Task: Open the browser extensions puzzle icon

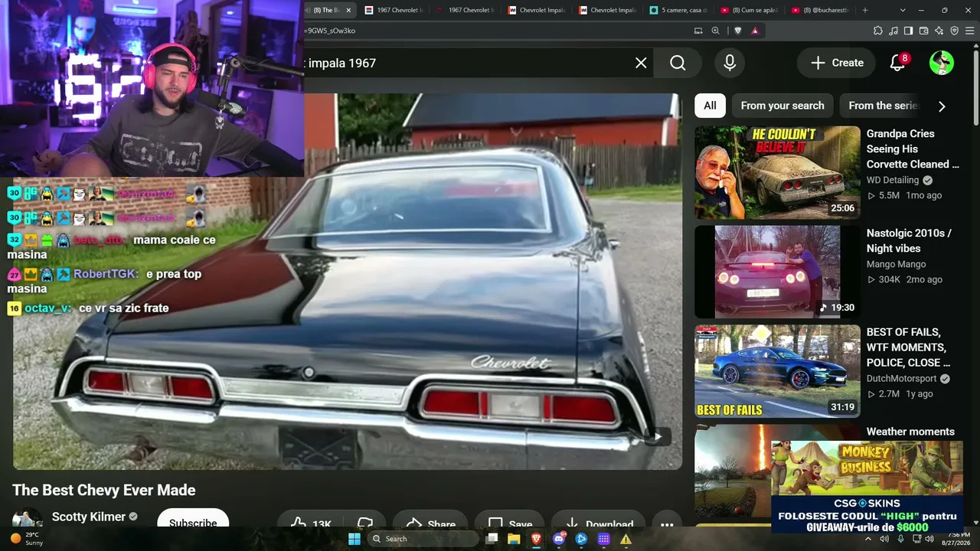Action: (878, 31)
